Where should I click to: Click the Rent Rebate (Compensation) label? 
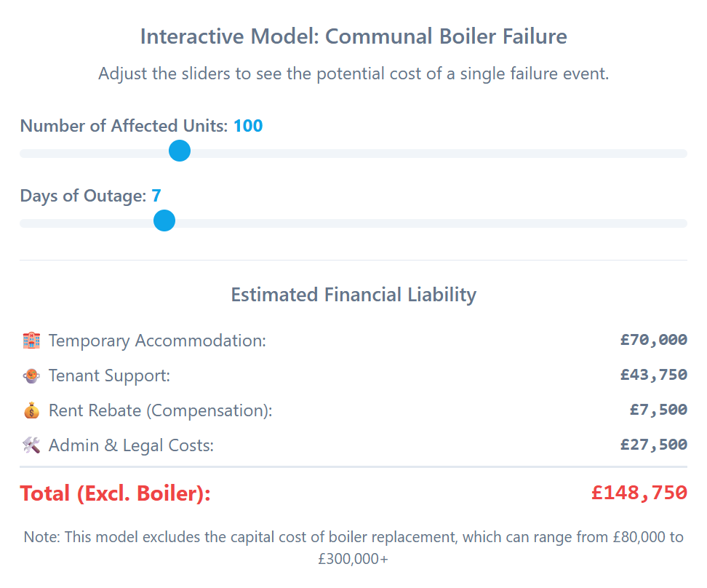pyautogui.click(x=160, y=410)
